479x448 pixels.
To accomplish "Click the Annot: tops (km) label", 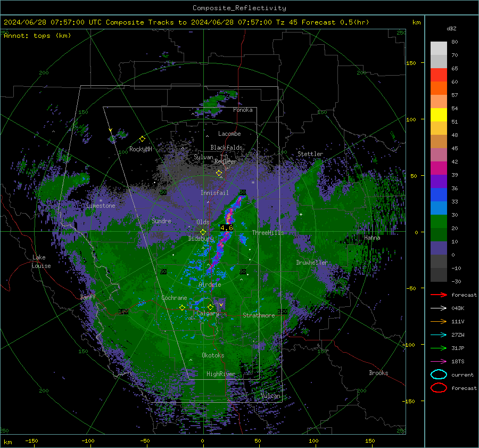I will pos(37,36).
